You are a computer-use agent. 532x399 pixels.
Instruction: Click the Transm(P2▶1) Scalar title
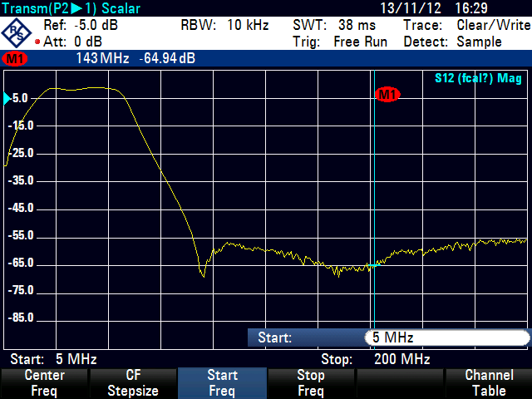click(x=71, y=8)
